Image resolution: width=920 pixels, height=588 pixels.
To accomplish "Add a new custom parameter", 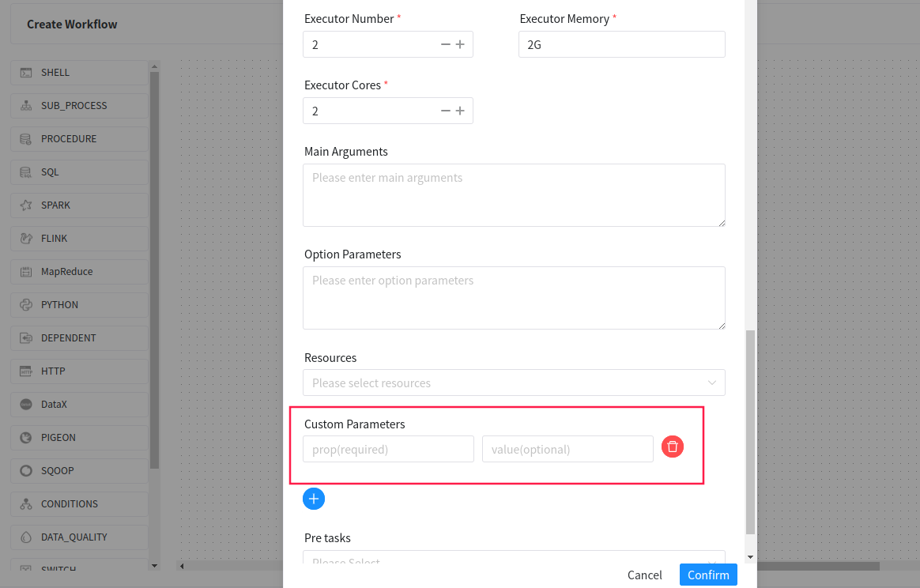I will [x=314, y=499].
